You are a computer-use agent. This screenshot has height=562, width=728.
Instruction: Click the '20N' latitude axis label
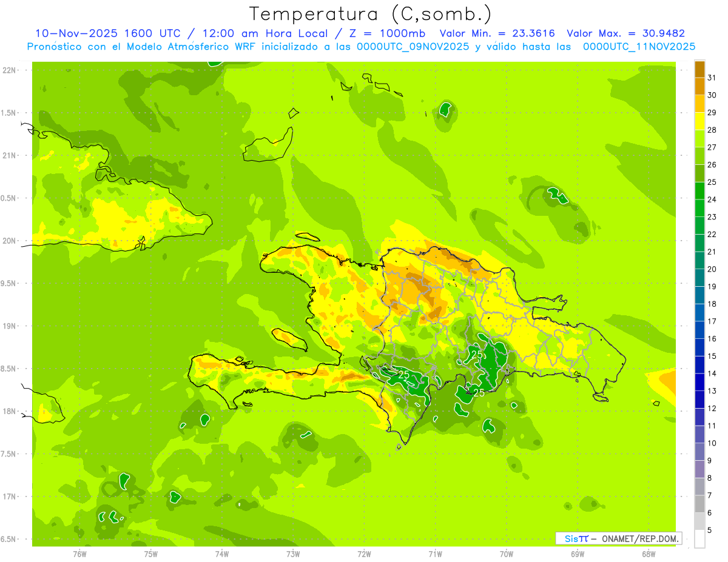click(x=8, y=241)
